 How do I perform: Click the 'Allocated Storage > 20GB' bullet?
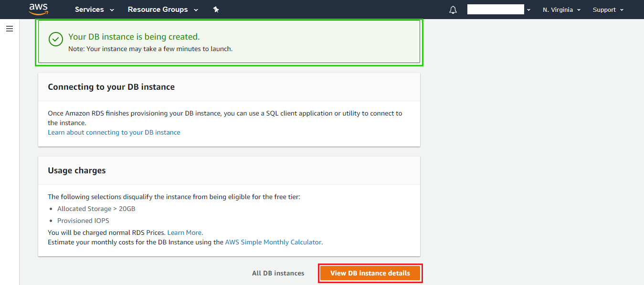[96, 209]
